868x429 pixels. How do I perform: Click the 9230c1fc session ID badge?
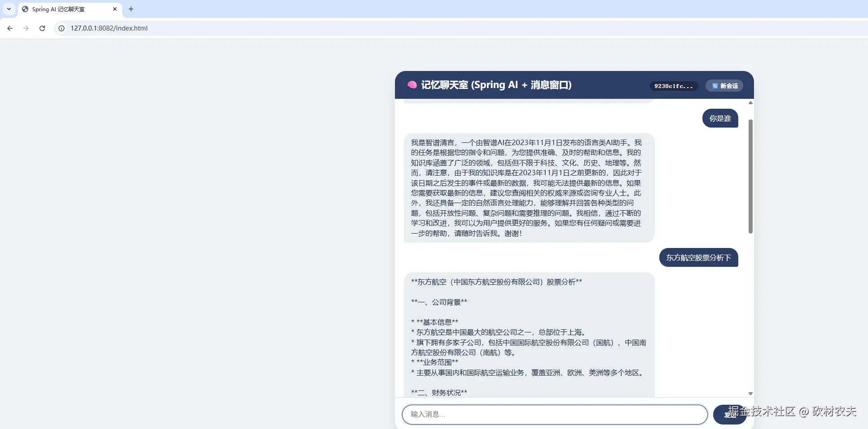[x=673, y=86]
